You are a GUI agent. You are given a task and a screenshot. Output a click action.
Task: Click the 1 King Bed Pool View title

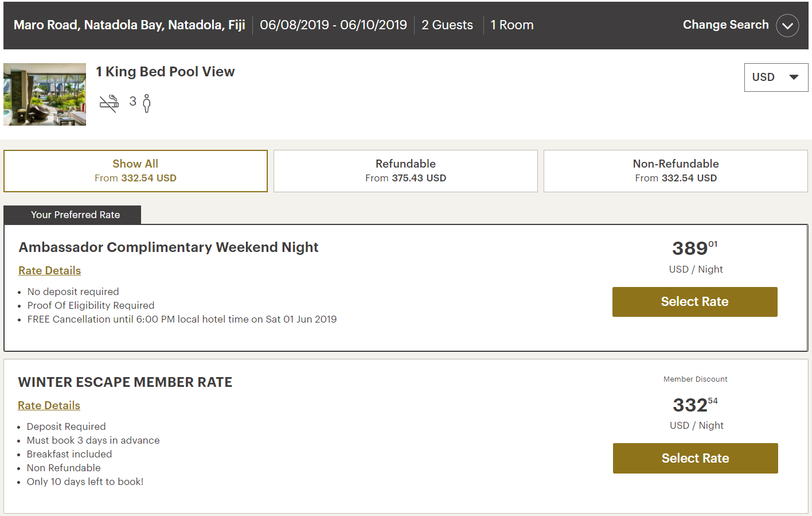[x=165, y=72]
